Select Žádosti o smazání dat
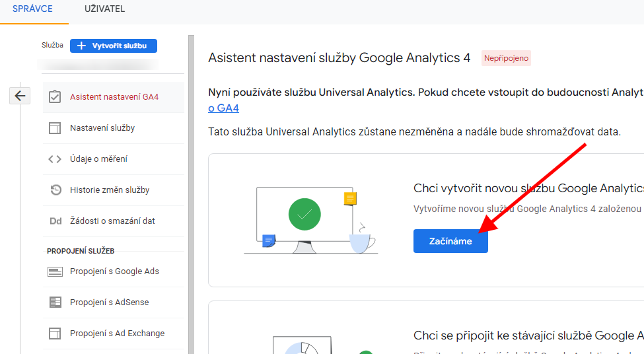644x354 pixels. (x=112, y=221)
